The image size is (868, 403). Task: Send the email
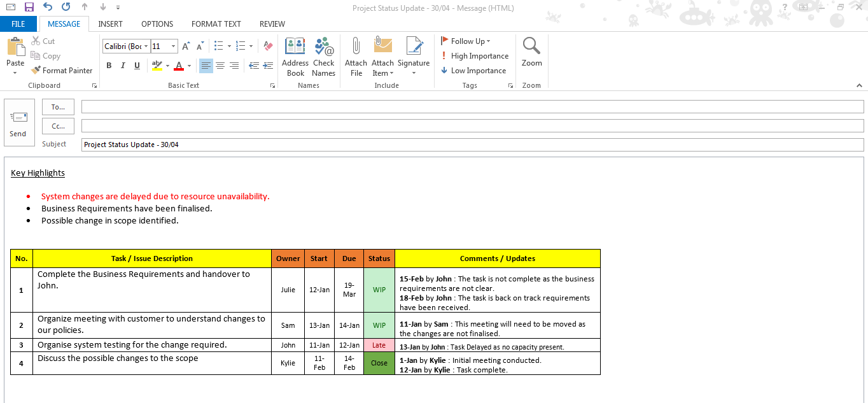[19, 122]
